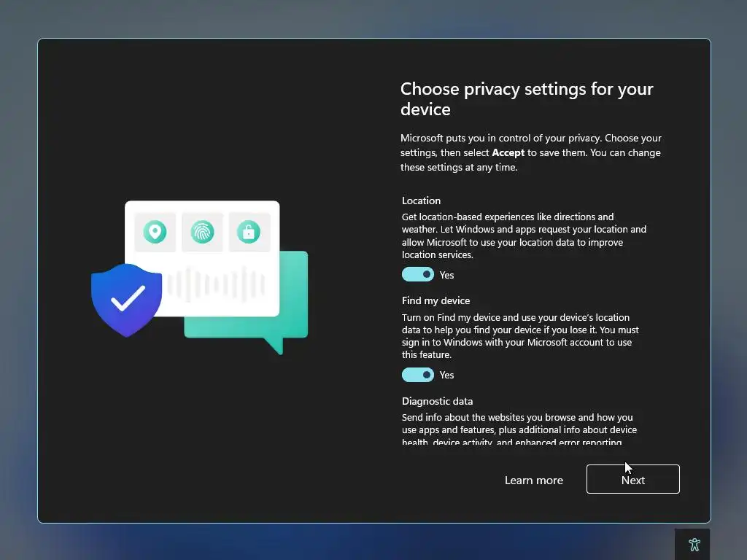Select the Find my device heading

point(436,300)
